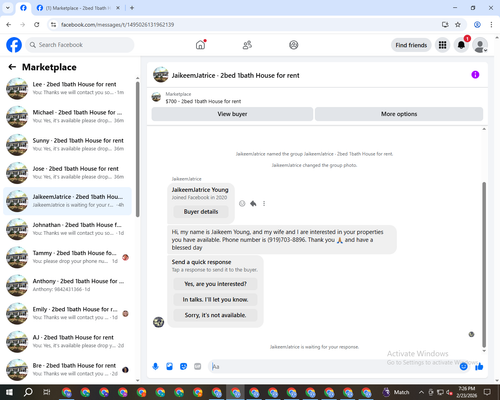Open the Home feed icon
The height and width of the screenshot is (400, 500).
(200, 45)
